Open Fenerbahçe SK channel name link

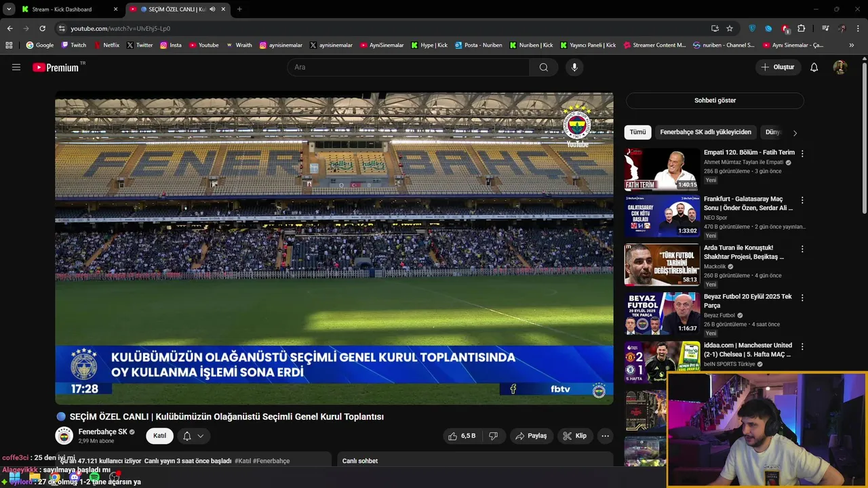[102, 432]
